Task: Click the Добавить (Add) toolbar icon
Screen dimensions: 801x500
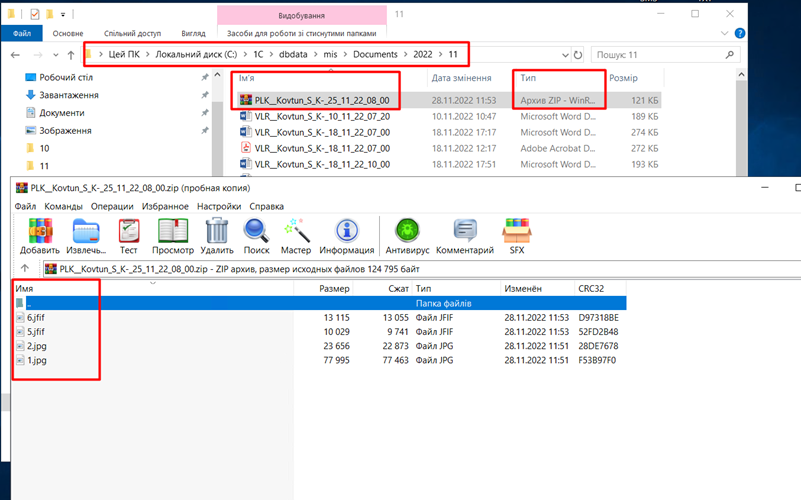Action: [x=38, y=236]
